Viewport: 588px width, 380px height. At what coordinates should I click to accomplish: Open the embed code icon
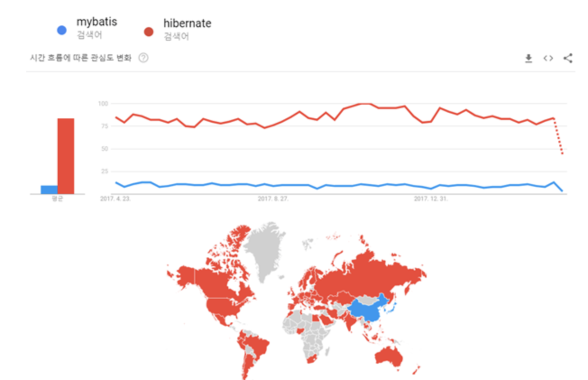(x=548, y=58)
